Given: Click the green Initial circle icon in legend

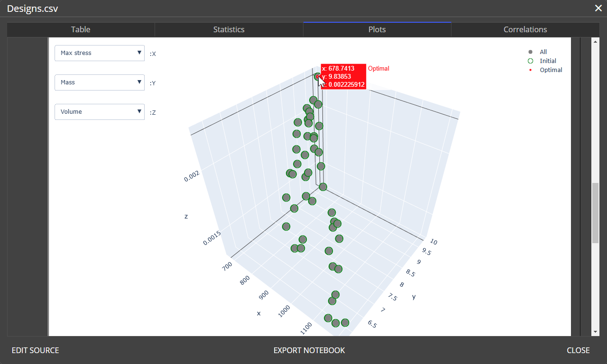Looking at the screenshot, I should coord(530,61).
